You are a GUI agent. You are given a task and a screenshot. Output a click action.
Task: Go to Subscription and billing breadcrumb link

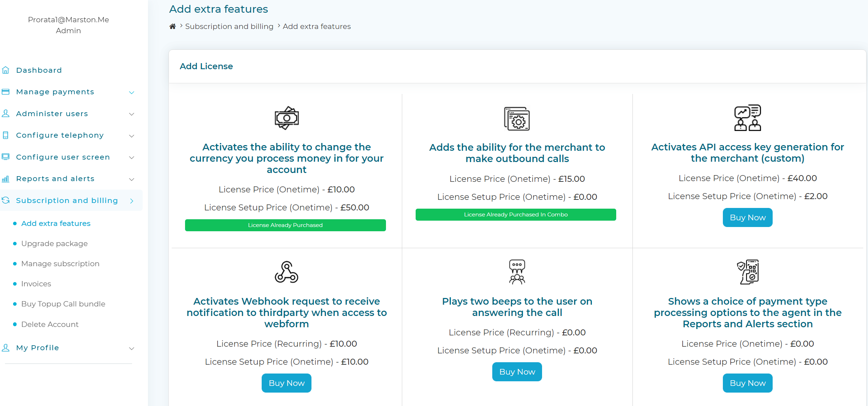tap(229, 26)
